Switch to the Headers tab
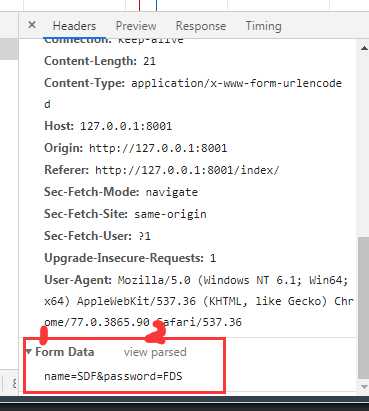Viewport: 369px width, 411px height. tap(74, 26)
